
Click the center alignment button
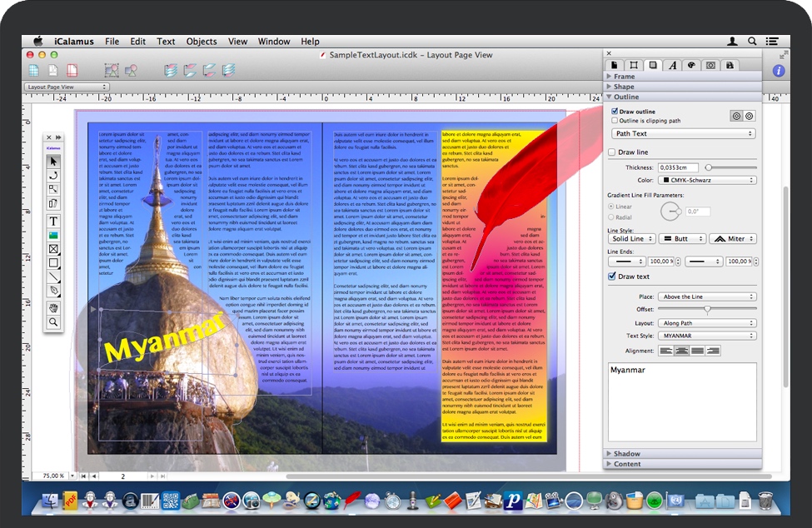point(682,351)
